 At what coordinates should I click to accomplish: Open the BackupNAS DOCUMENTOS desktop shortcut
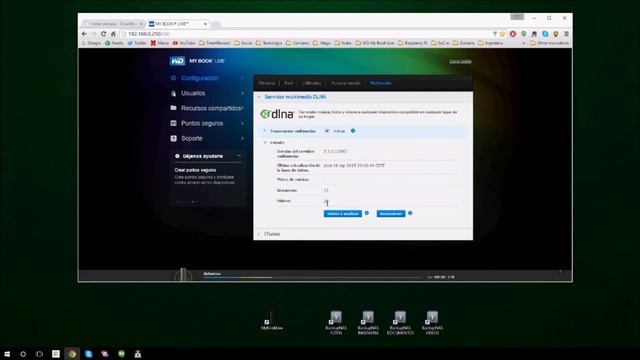(400, 323)
